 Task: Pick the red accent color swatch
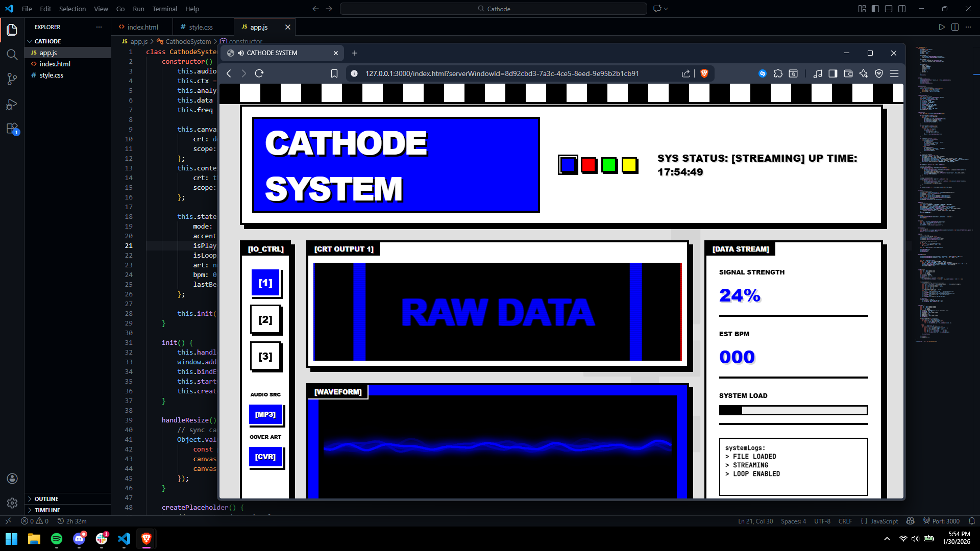coord(589,165)
